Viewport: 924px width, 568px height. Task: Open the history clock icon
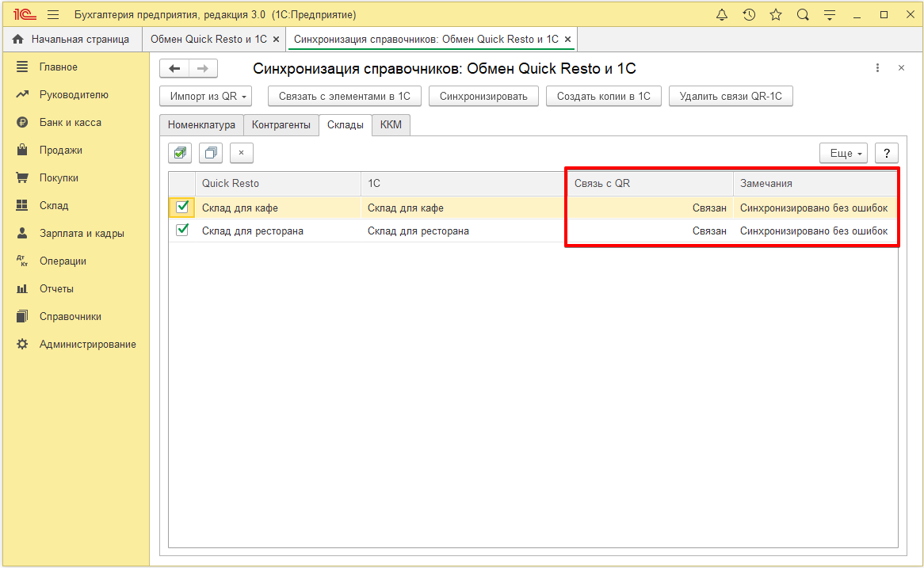pos(749,15)
